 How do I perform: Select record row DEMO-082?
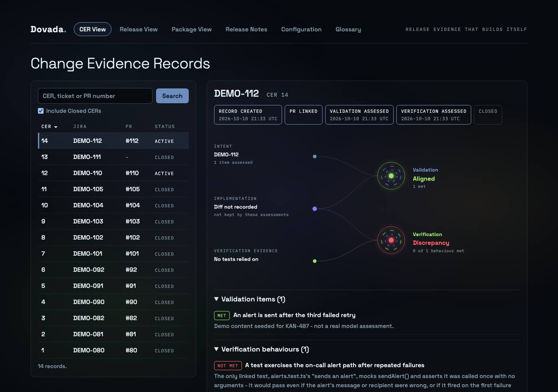coord(113,318)
